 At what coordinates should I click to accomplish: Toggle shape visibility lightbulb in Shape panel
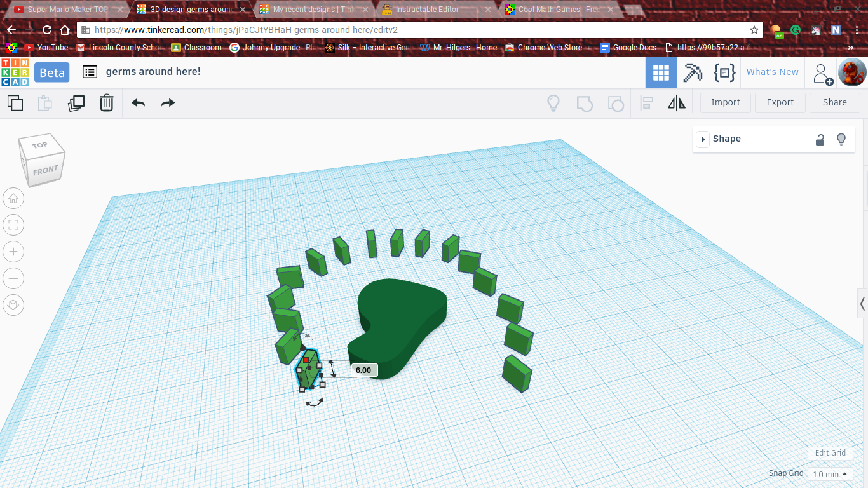[841, 139]
